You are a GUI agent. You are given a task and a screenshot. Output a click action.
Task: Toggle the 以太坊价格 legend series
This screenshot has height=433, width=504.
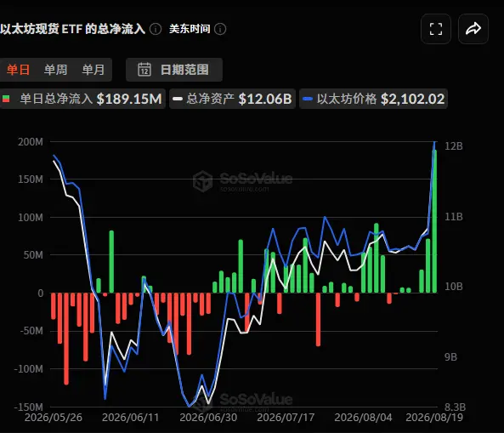tap(373, 99)
